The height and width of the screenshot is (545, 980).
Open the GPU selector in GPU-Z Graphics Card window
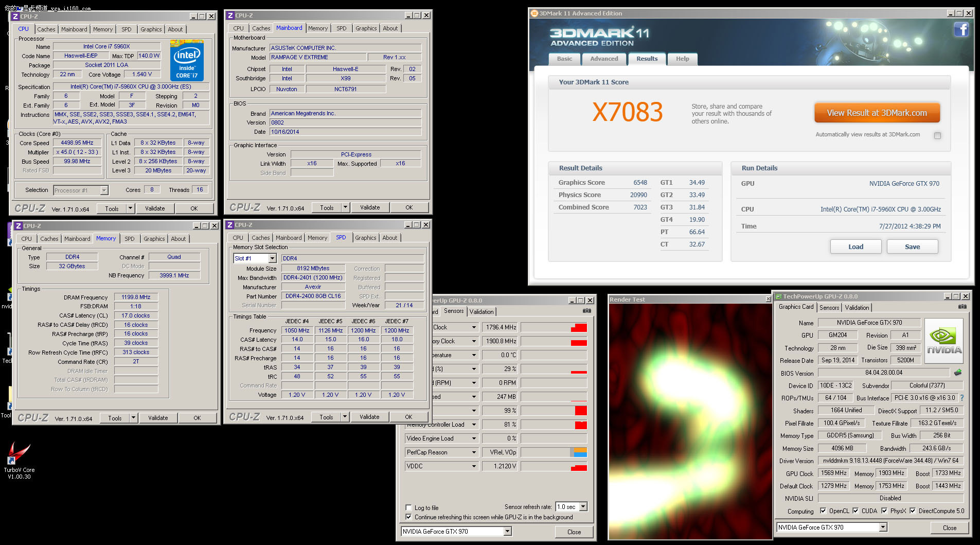[x=883, y=528]
